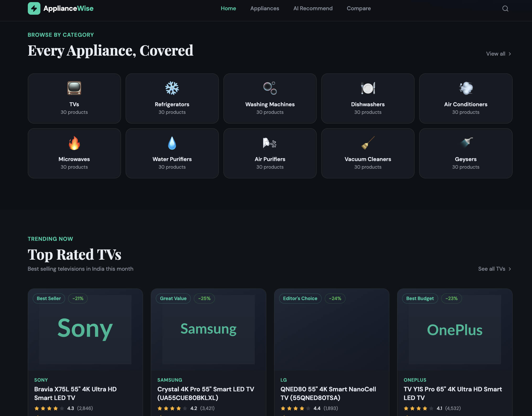Click the Refrigerators snowflake icon
Viewport: 532px width, 416px height.
tap(172, 88)
